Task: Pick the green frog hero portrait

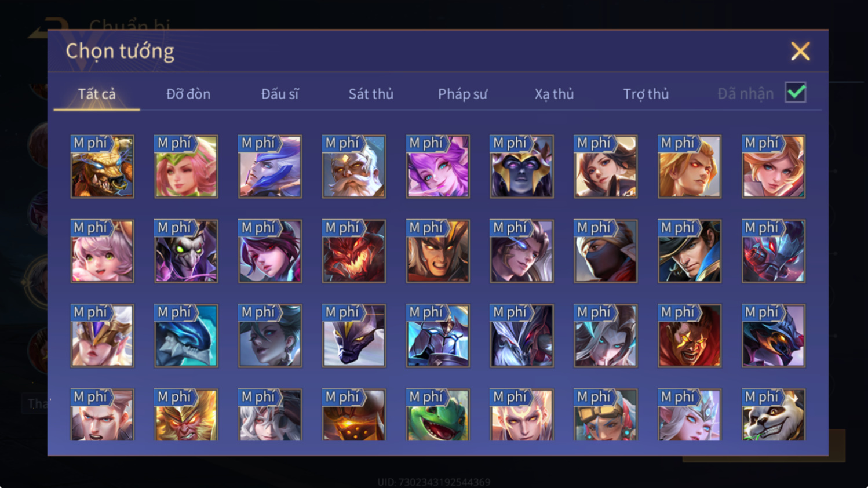Action: tap(438, 415)
